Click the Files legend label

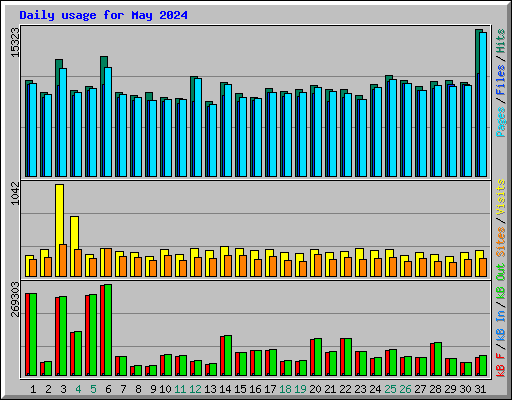pos(501,80)
